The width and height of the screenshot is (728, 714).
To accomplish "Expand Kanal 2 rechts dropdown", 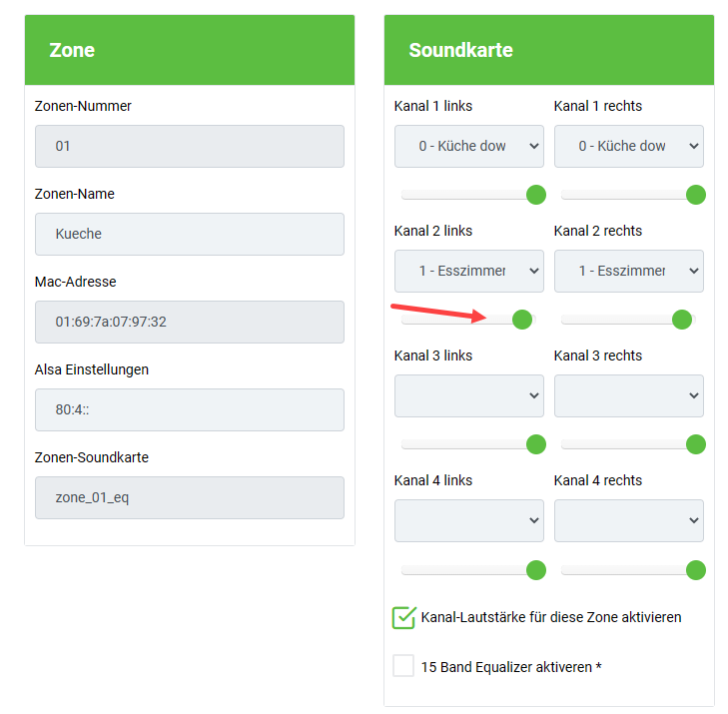I will tap(629, 271).
